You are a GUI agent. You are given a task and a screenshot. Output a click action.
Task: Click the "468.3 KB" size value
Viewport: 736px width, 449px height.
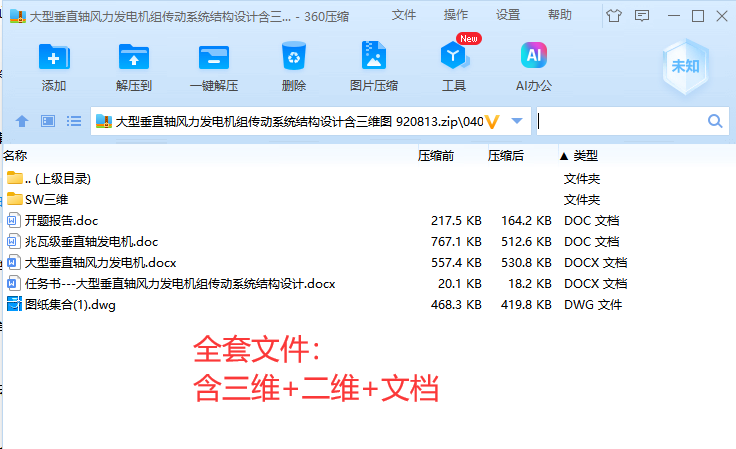[456, 304]
